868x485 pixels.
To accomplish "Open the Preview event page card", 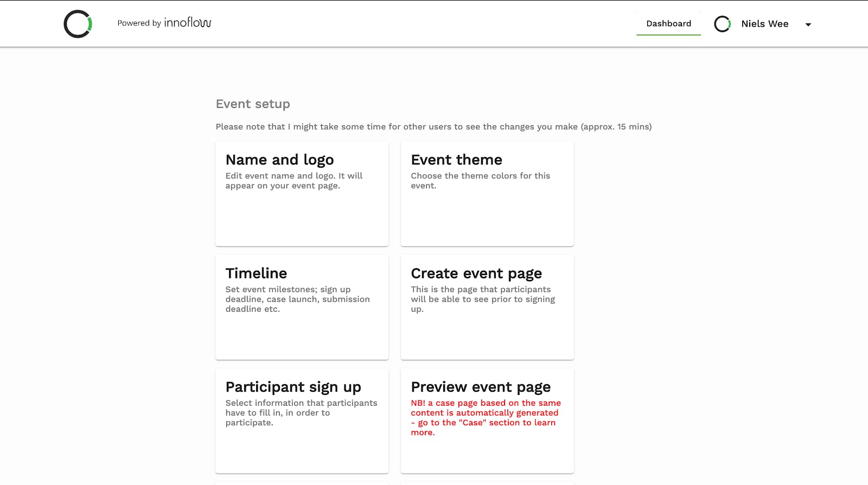I will tap(487, 421).
